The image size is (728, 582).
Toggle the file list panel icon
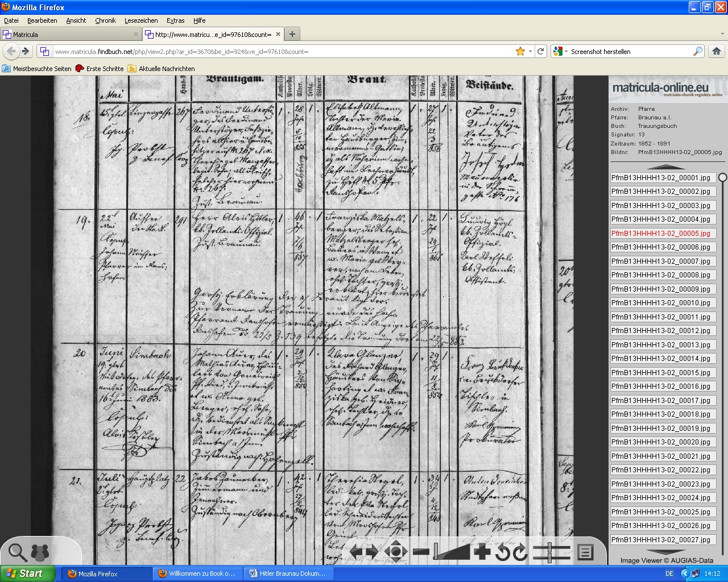click(x=585, y=552)
